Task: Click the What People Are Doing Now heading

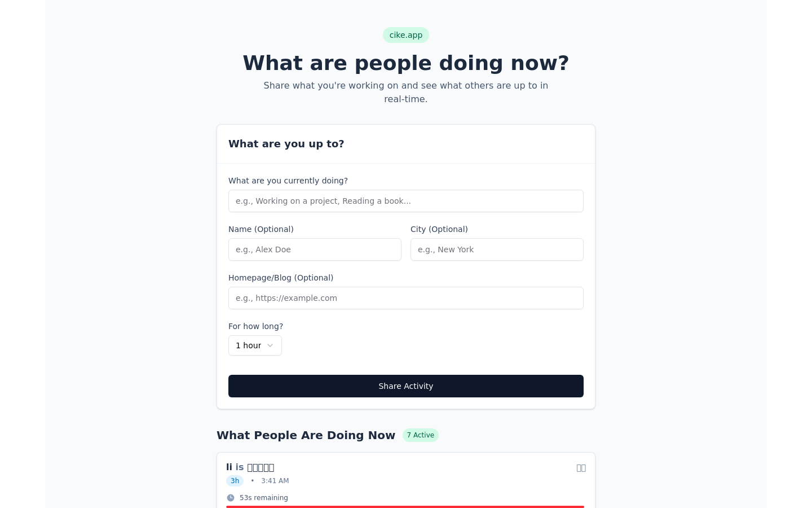Action: tap(306, 435)
